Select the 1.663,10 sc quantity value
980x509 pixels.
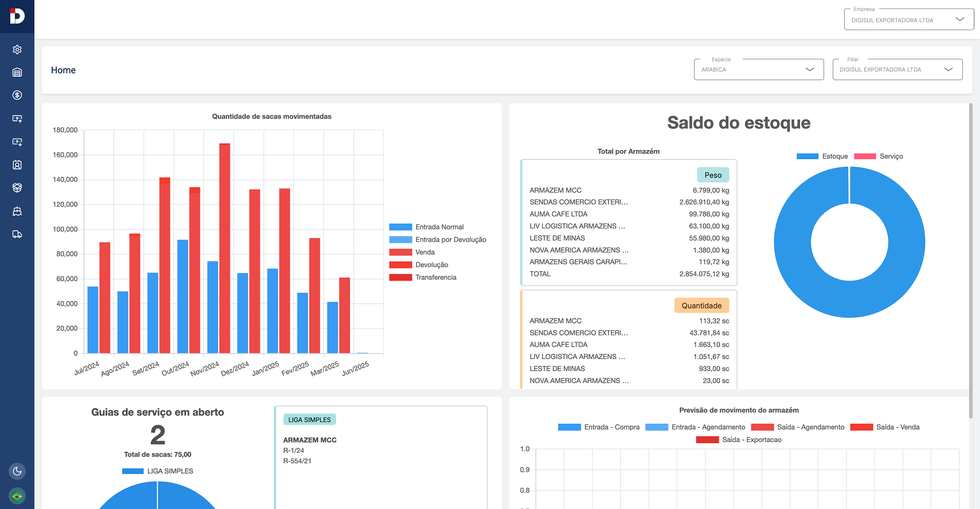[x=711, y=345]
